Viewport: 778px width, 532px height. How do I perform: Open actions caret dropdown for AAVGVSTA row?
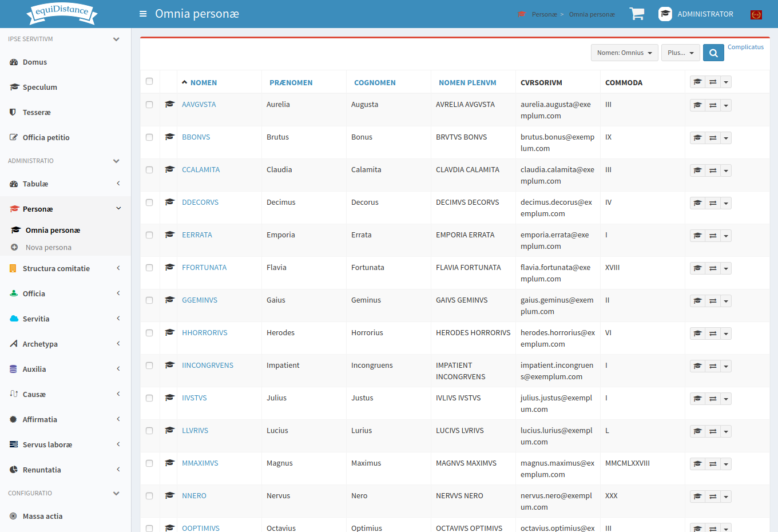(726, 105)
